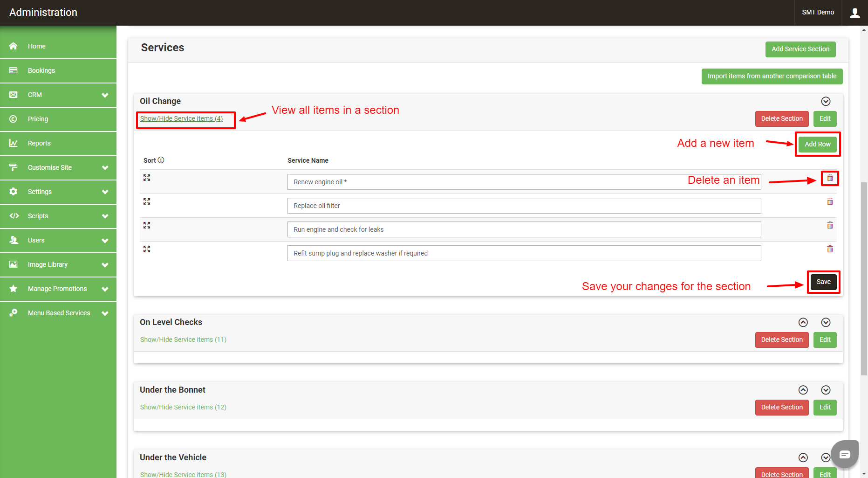Move the Under the Bonnet section up
The image size is (868, 478).
tap(803, 390)
